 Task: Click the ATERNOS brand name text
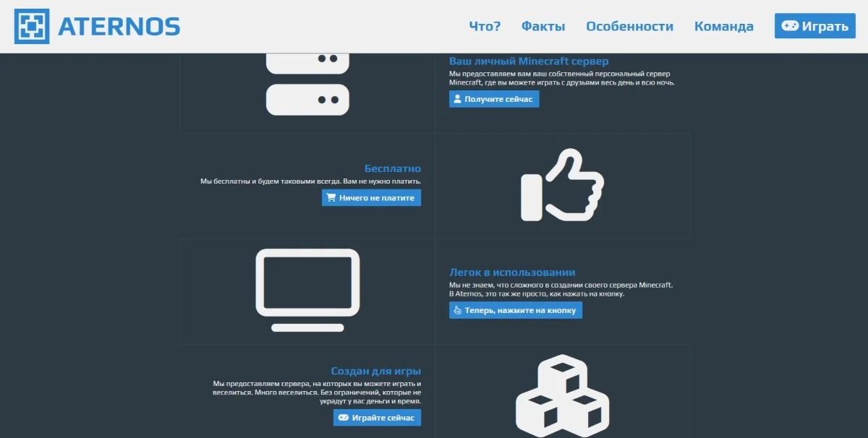point(119,27)
